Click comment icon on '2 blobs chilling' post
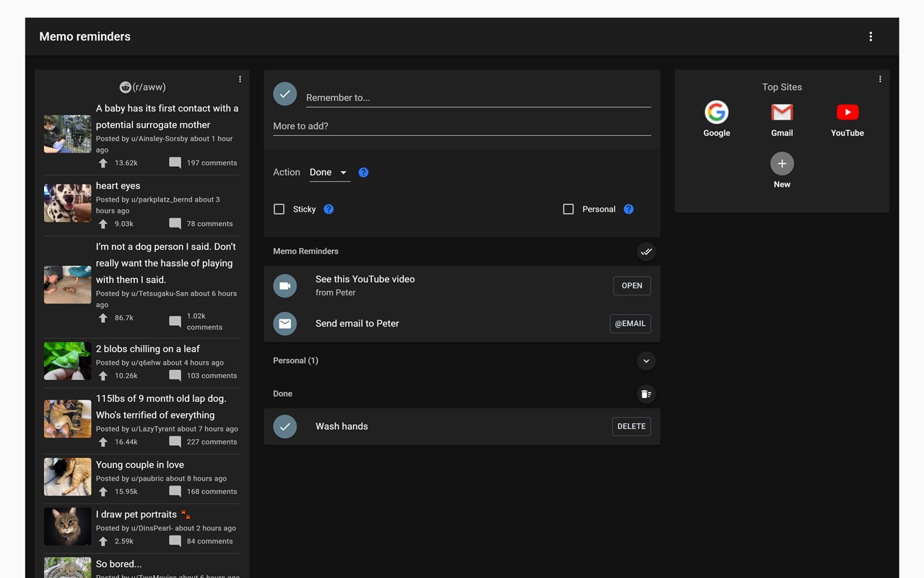Viewport: 924px width, 578px height. point(175,376)
